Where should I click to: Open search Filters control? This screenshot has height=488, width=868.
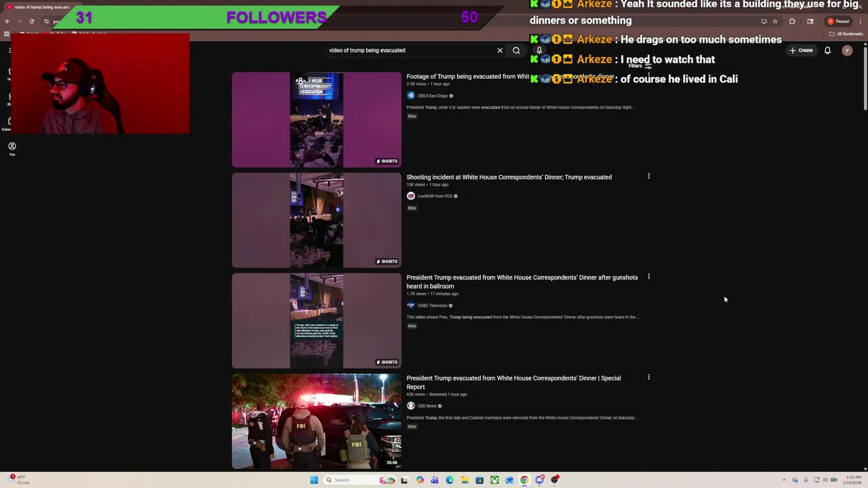[639, 66]
